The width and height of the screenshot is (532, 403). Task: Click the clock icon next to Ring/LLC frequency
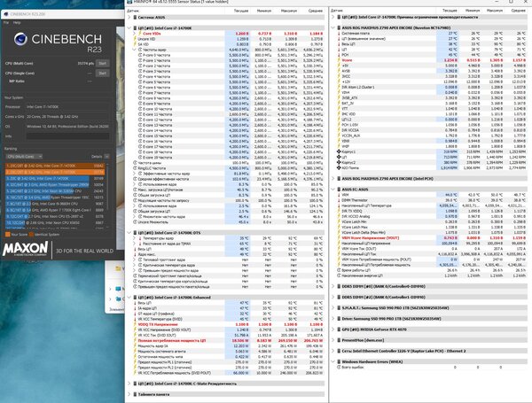coord(135,168)
